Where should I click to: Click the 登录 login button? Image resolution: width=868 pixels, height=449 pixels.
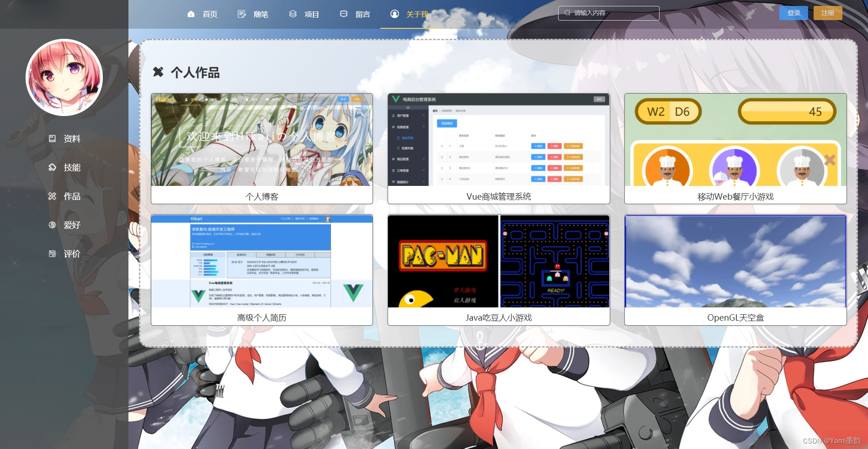click(x=793, y=13)
